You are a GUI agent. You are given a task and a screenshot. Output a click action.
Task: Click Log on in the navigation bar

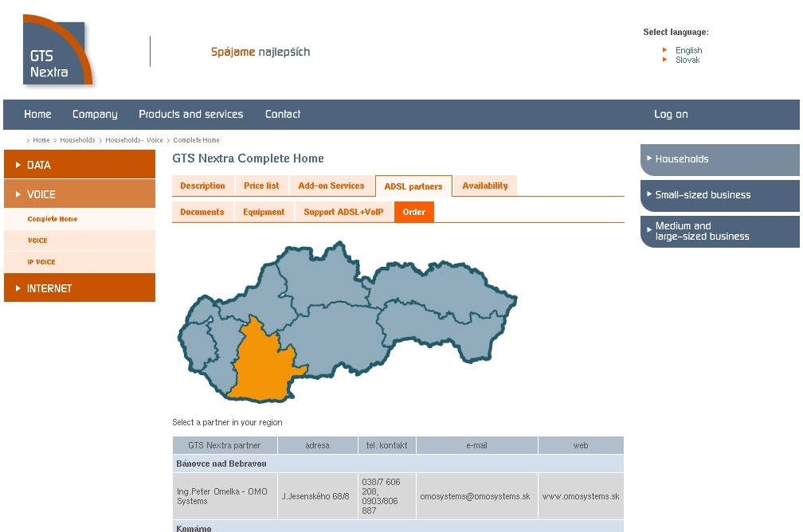point(671,114)
